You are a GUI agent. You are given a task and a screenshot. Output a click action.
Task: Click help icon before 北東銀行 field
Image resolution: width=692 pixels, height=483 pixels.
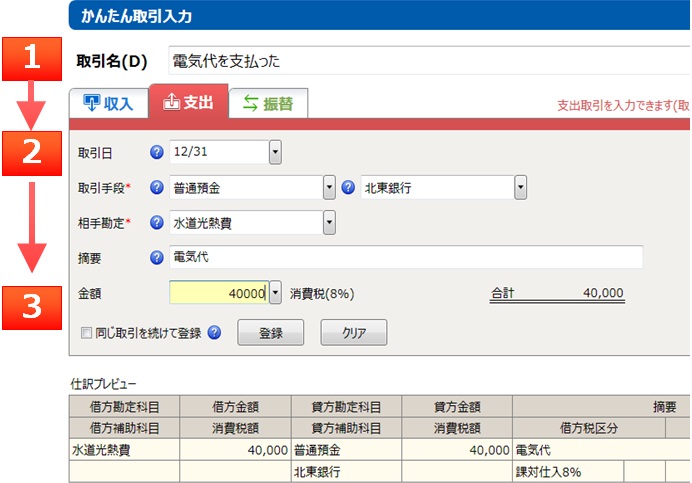(x=348, y=187)
